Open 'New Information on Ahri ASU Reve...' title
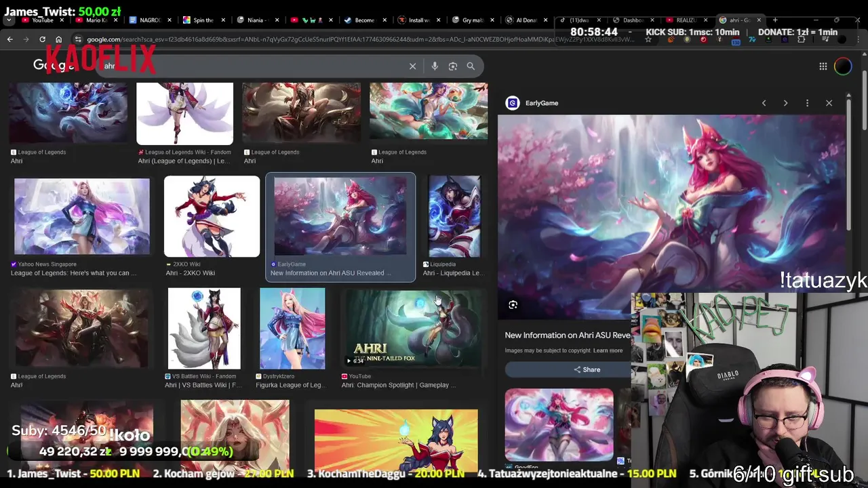The height and width of the screenshot is (488, 868). coord(568,335)
